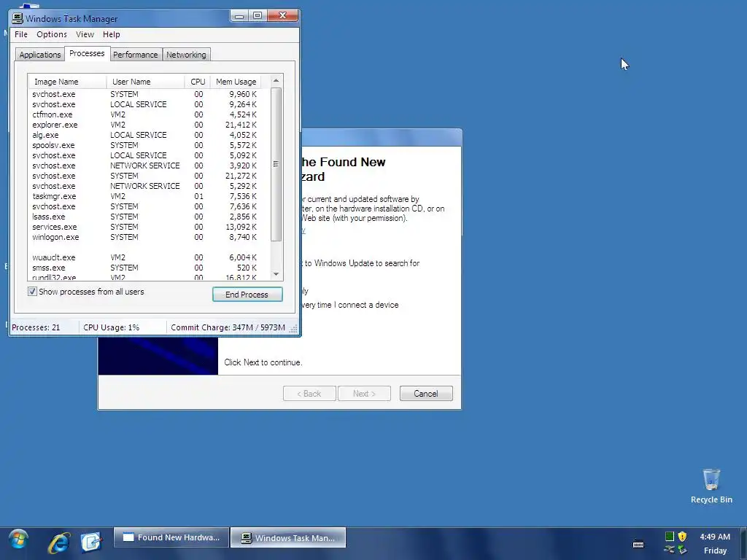Image resolution: width=747 pixels, height=560 pixels.
Task: Click the Processes: 21 status bar entry
Action: point(44,327)
